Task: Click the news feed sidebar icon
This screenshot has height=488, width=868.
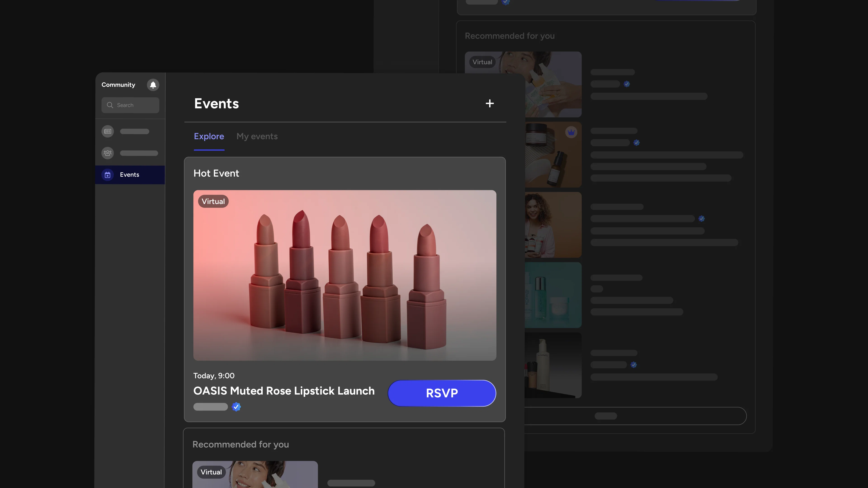Action: coord(108,131)
